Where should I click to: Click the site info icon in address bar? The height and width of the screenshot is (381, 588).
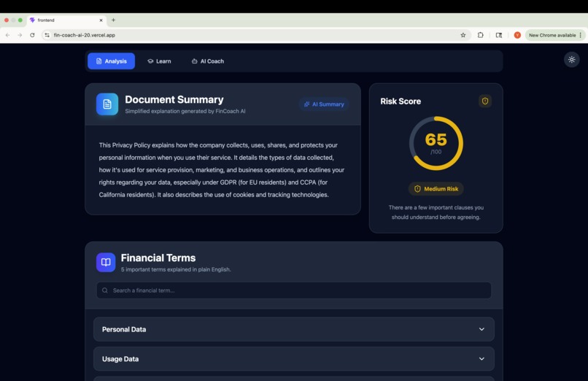coord(47,35)
